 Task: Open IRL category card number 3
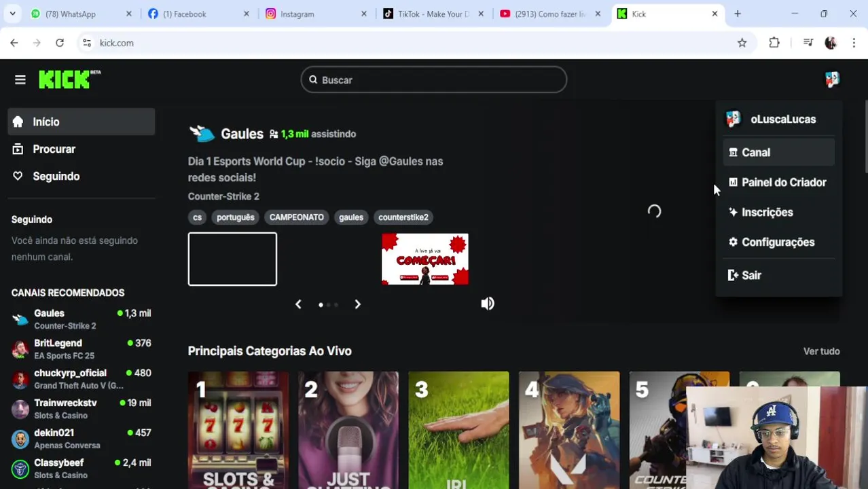[458, 430]
